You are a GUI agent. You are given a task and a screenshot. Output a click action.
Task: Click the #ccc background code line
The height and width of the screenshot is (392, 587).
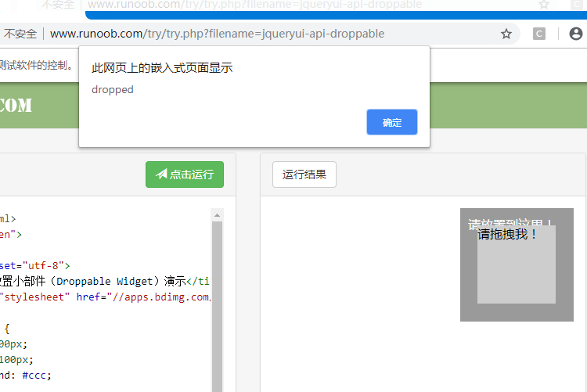tap(26, 375)
